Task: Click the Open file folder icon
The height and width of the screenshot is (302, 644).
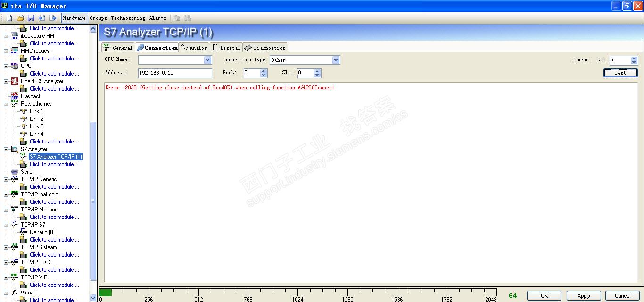Action: pyautogui.click(x=20, y=18)
